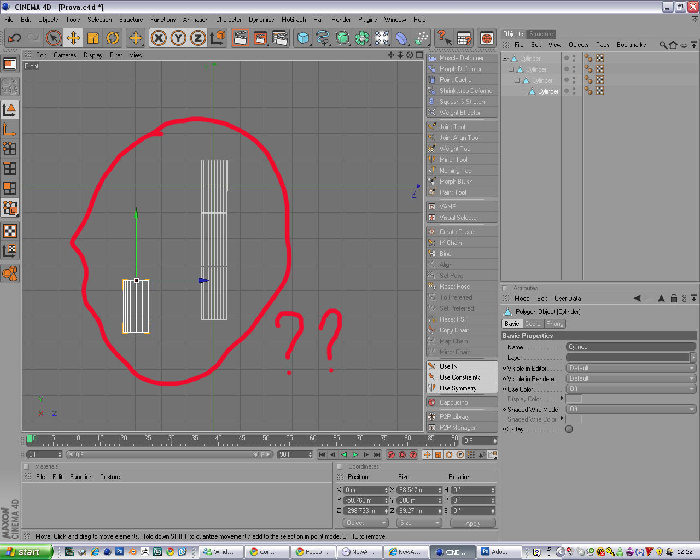Render the active view clapperboard icon

[240, 38]
